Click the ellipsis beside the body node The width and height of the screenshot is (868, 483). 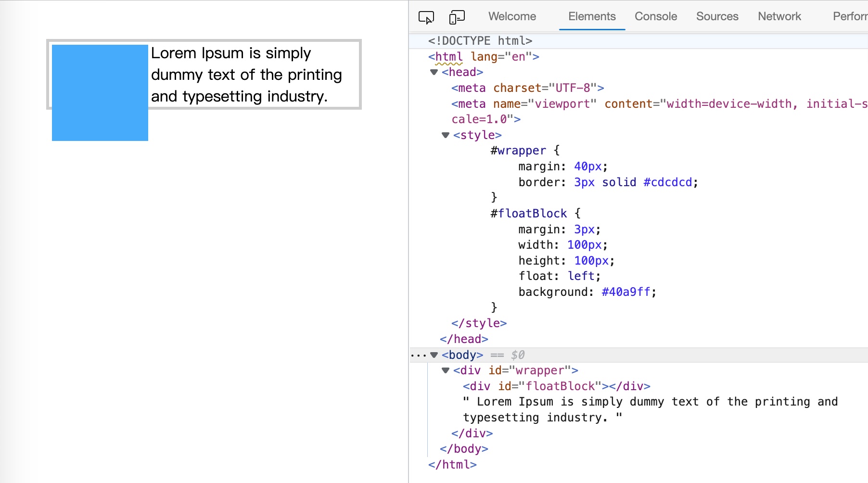(418, 356)
